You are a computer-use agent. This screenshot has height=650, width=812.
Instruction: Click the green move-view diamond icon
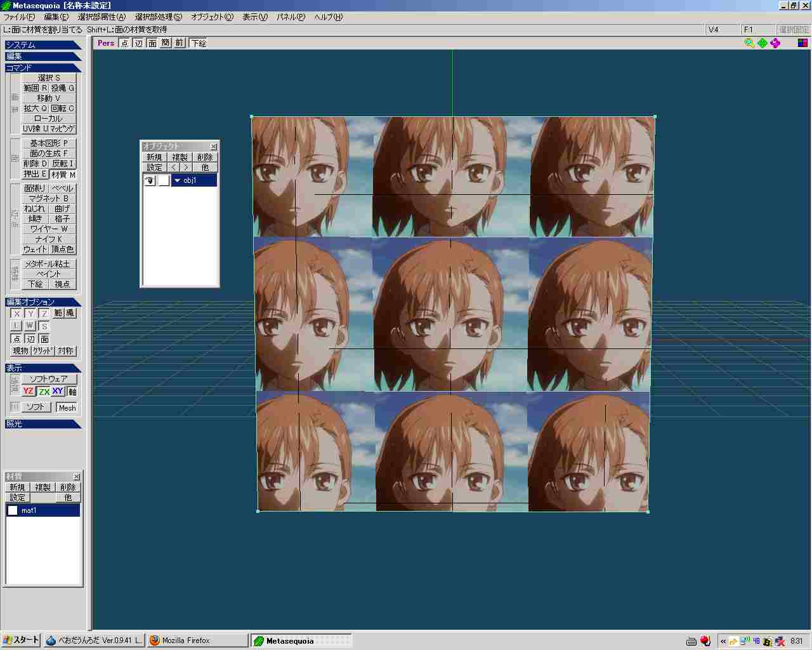[763, 43]
